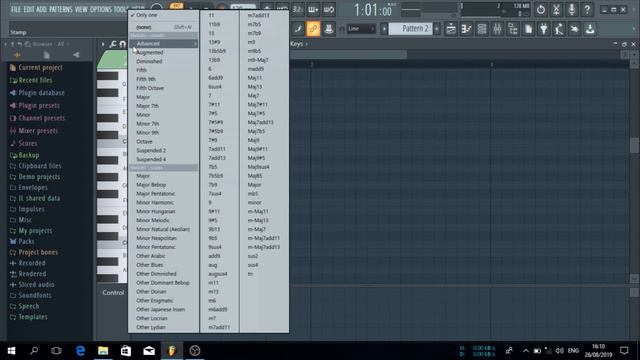Image resolution: width=640 pixels, height=360 pixels.
Task: Open the Mail app from taskbar
Action: click(x=149, y=351)
